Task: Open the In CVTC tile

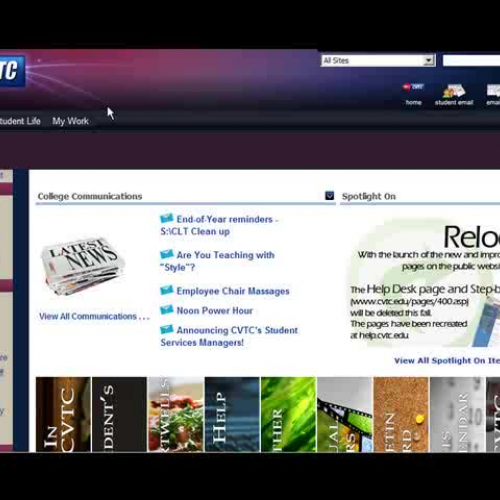Action: [63, 414]
